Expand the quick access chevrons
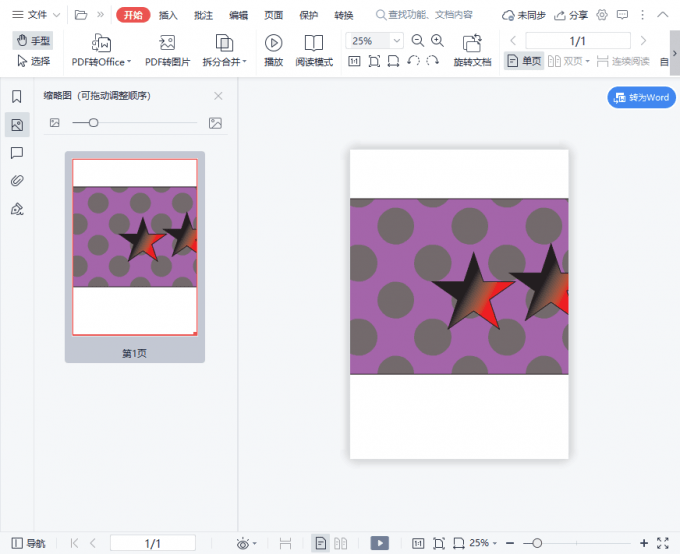Screen dimensions: 680x554 click(x=100, y=15)
